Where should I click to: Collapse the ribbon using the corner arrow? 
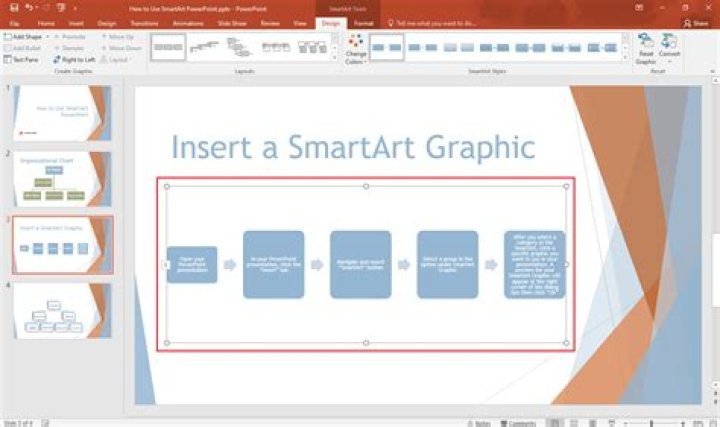pyautogui.click(x=712, y=71)
